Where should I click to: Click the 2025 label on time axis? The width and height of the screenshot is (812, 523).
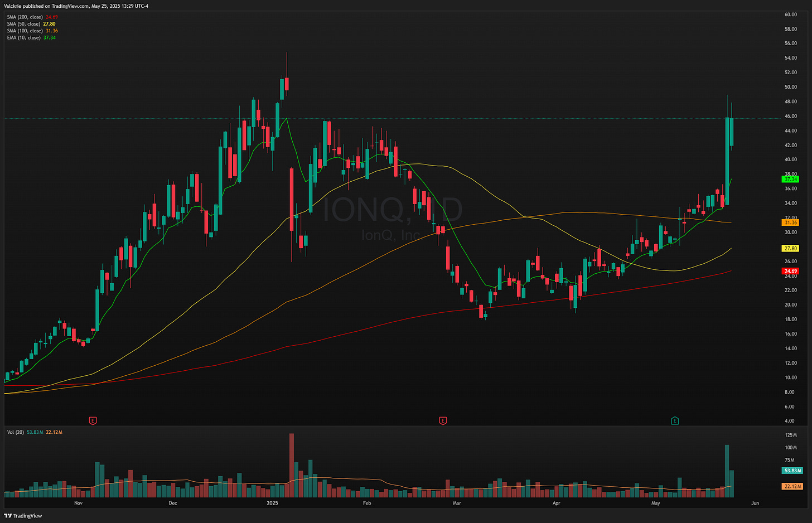(x=272, y=503)
